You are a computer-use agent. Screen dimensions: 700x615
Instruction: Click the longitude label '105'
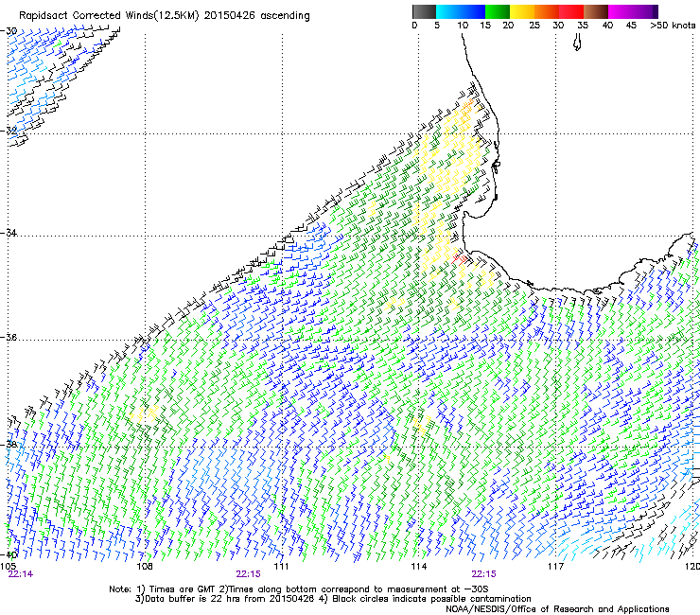click(8, 567)
